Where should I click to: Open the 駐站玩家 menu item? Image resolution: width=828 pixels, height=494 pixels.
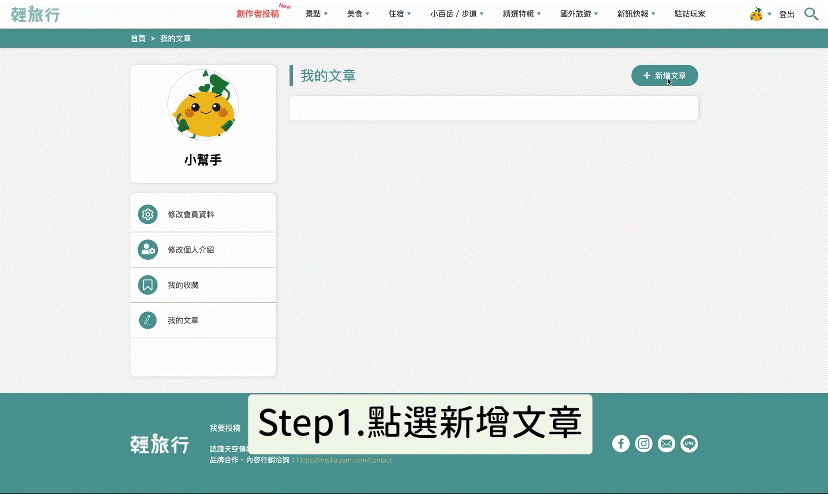point(690,14)
